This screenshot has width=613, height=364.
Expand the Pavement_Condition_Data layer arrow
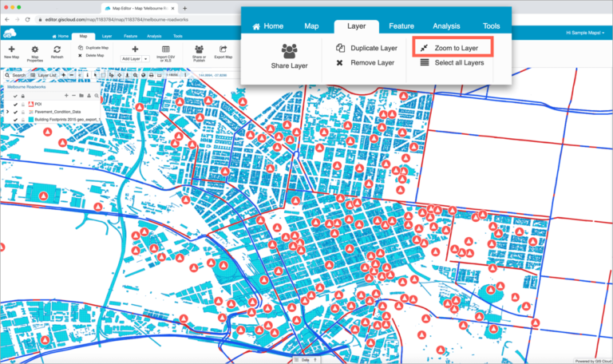(7, 113)
